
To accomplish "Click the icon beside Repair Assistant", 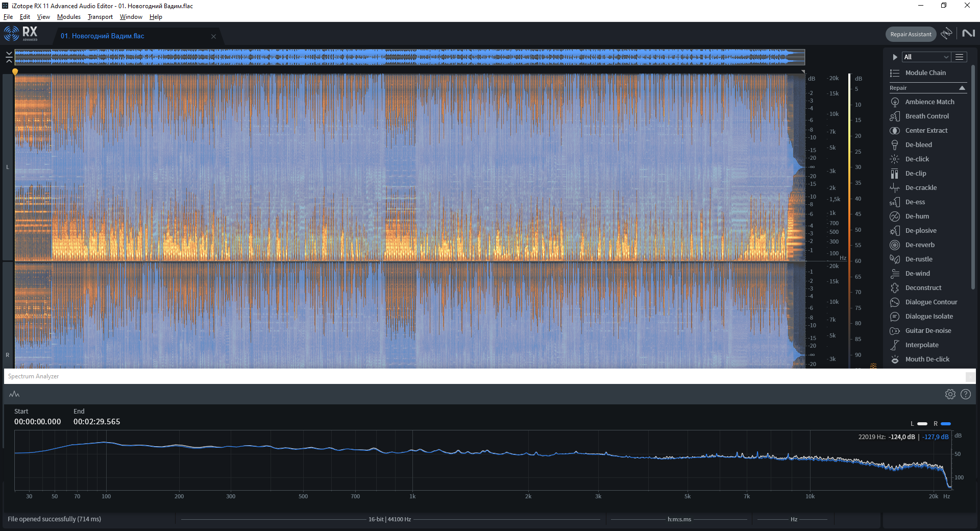I will 947,34.
